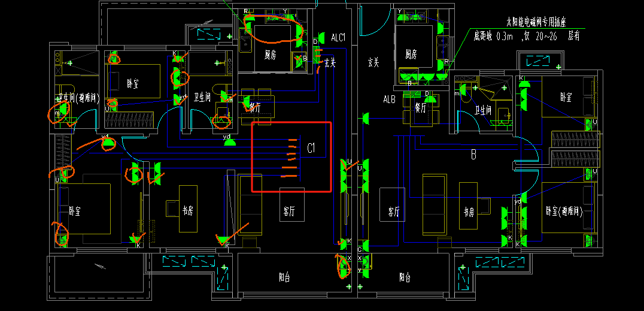The image size is (644, 311).
Task: Select the 餐厅 label in unit C1
Action: (x=255, y=108)
